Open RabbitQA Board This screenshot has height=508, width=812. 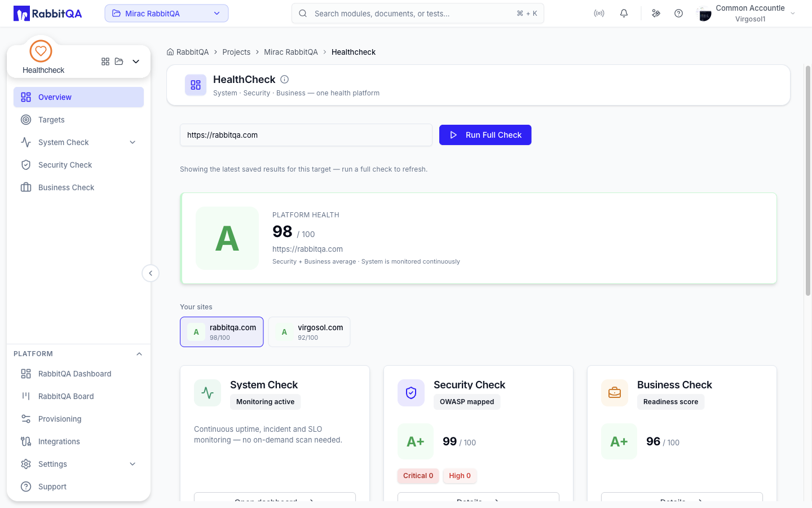pyautogui.click(x=78, y=396)
